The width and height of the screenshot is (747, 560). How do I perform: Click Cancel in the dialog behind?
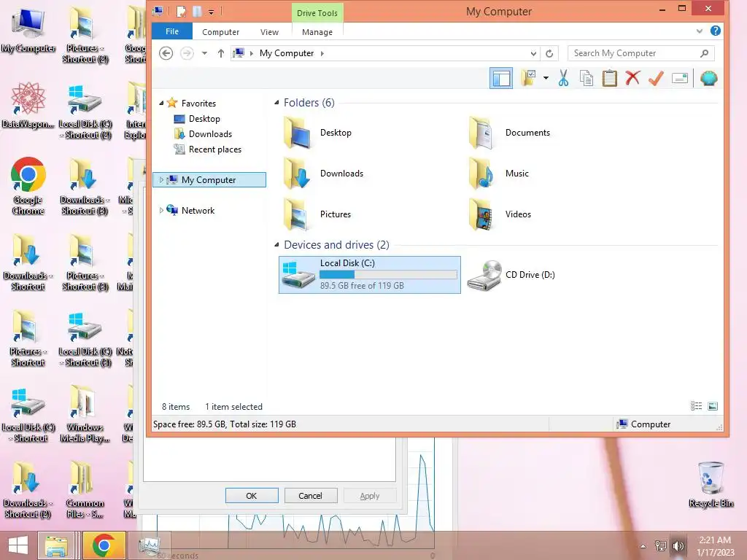coord(311,496)
